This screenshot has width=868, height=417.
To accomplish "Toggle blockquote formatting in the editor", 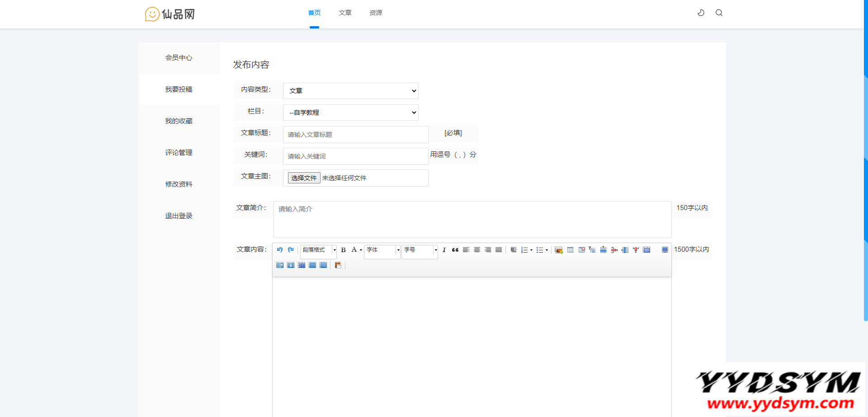I will click(x=455, y=250).
